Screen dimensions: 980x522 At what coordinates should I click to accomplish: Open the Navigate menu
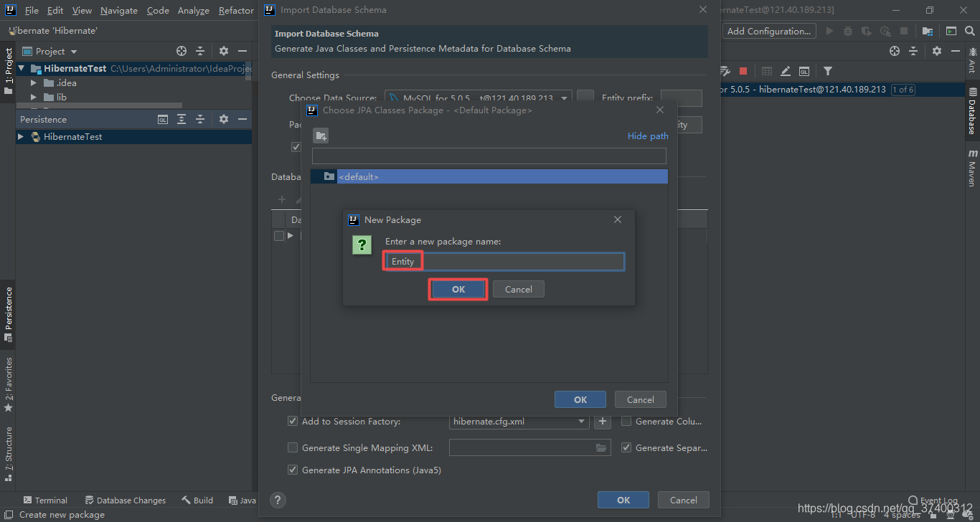[119, 10]
